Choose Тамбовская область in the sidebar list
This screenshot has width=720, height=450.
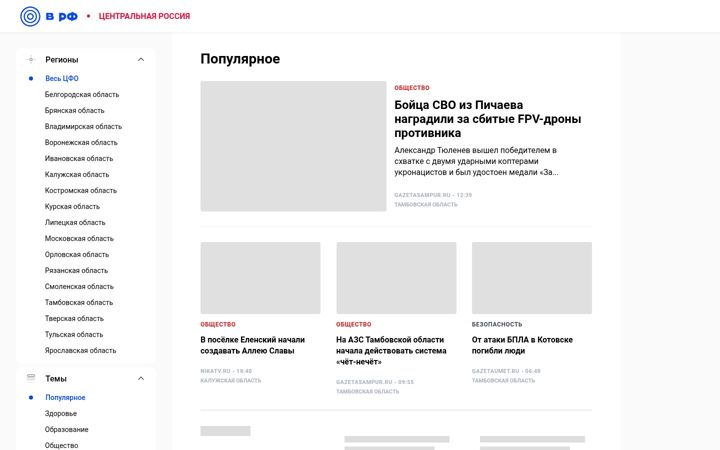[x=79, y=303]
